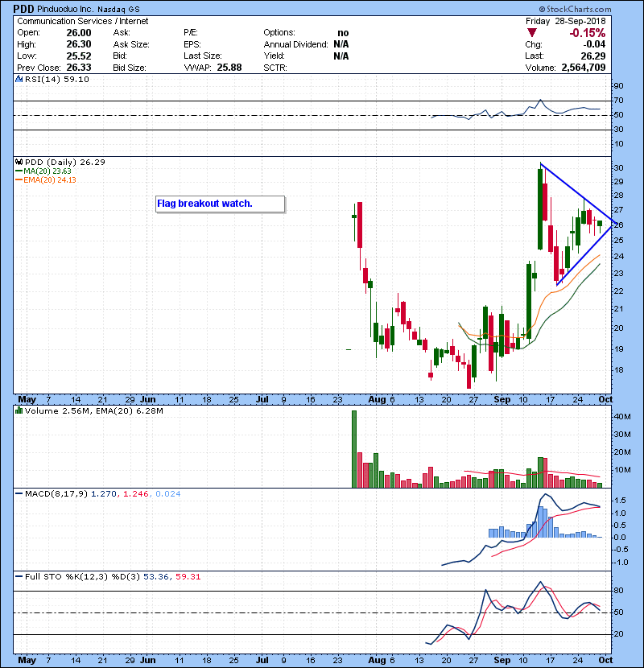Image resolution: width=644 pixels, height=668 pixels.
Task: Click the Annual Dividend "N/A" value
Action: pos(341,44)
